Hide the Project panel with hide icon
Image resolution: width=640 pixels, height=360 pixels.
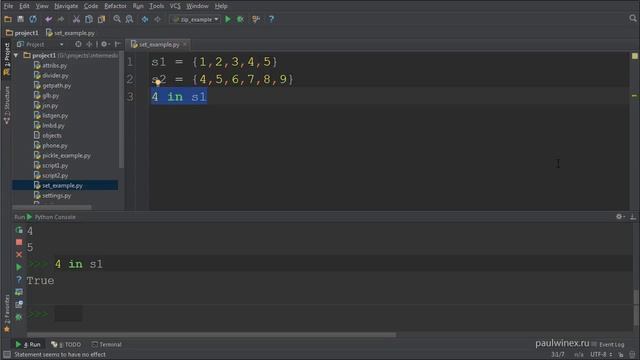click(118, 44)
